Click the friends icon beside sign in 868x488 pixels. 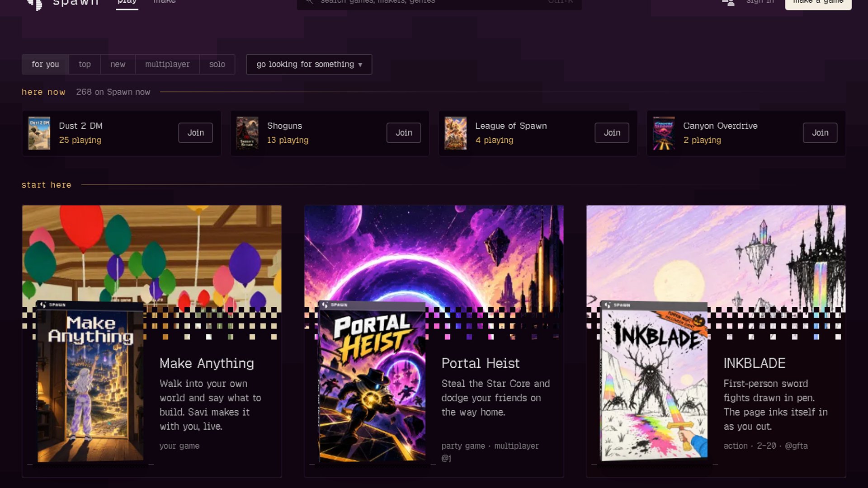(x=728, y=2)
